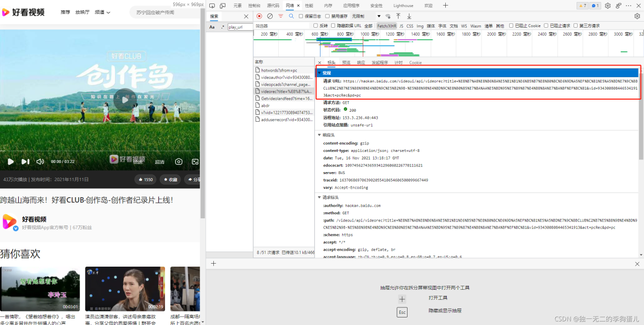Click the record network log button
Screen dimensions: 644x325
(x=260, y=16)
